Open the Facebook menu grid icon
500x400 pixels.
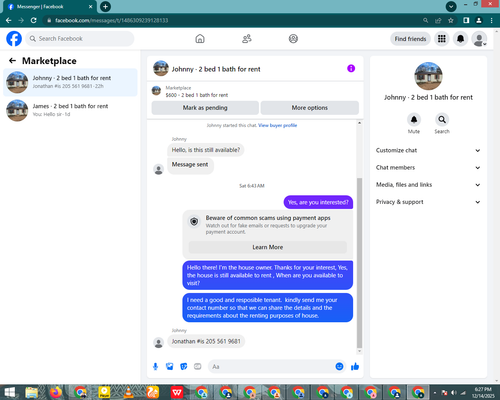click(442, 39)
